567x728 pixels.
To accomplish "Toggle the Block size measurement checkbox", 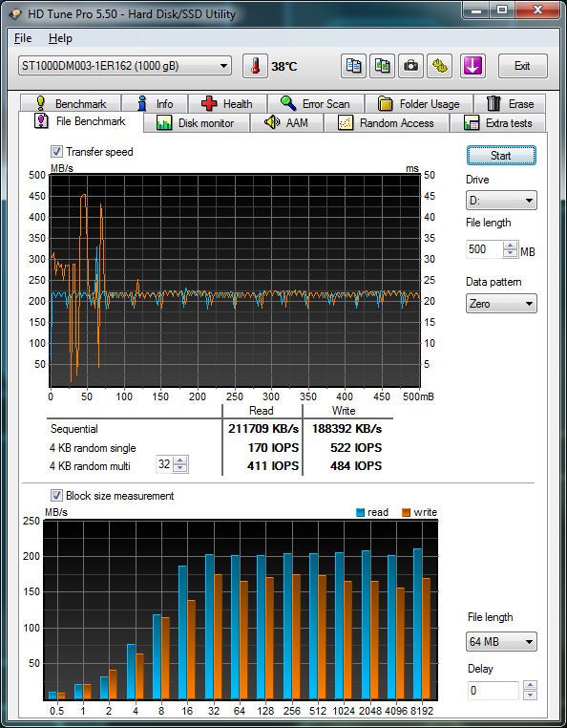I will 56,496.
